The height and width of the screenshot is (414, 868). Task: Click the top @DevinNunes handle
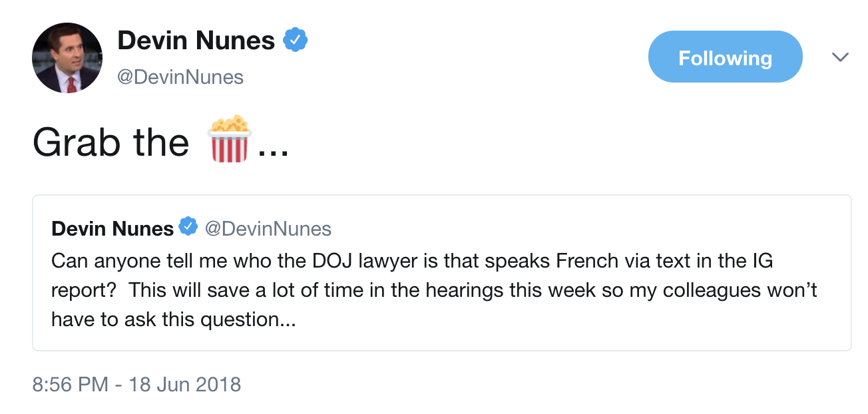pos(180,78)
